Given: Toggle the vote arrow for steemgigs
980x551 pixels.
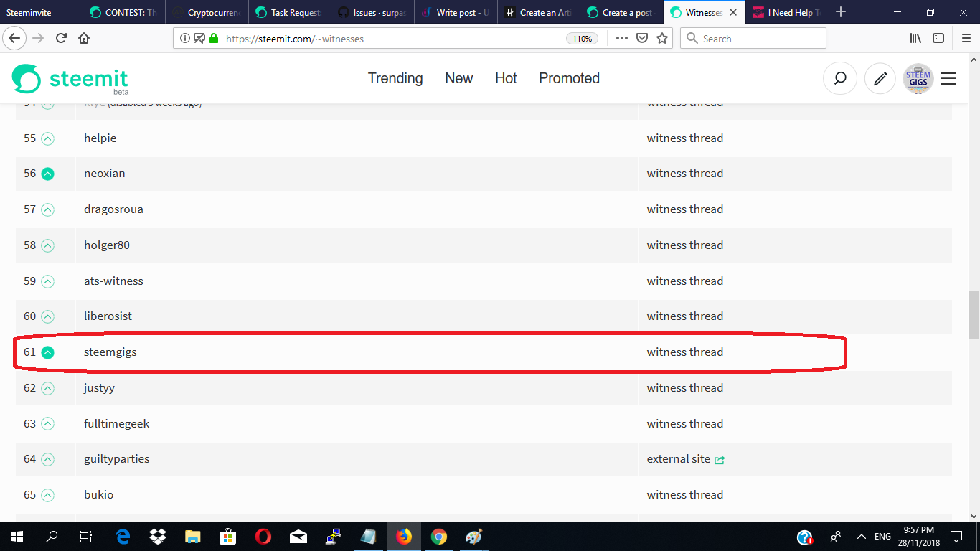Looking at the screenshot, I should coord(47,352).
